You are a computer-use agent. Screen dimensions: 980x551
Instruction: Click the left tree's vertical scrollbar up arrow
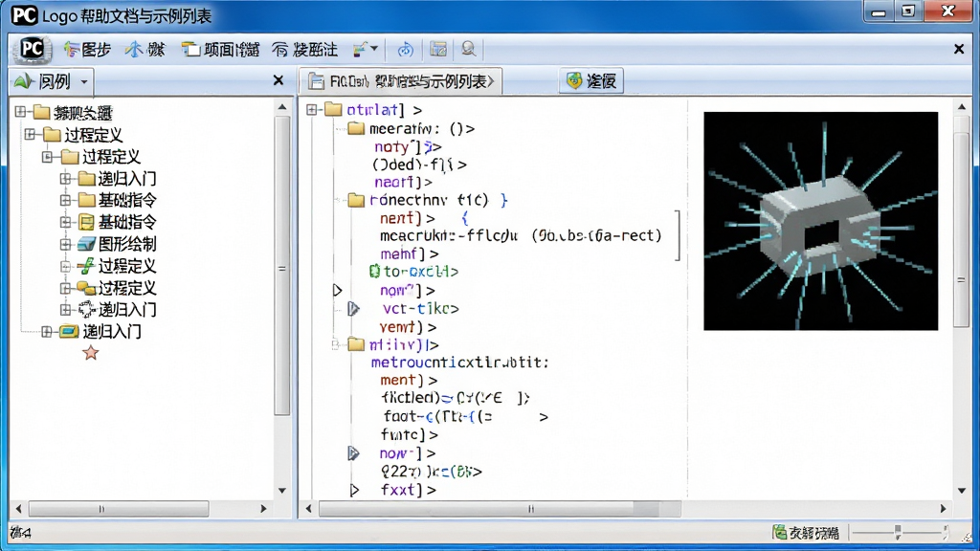(282, 107)
